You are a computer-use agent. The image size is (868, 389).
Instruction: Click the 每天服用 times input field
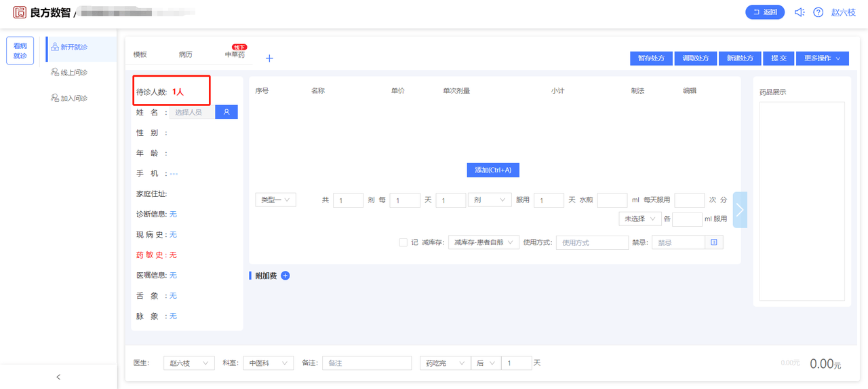tap(690, 200)
